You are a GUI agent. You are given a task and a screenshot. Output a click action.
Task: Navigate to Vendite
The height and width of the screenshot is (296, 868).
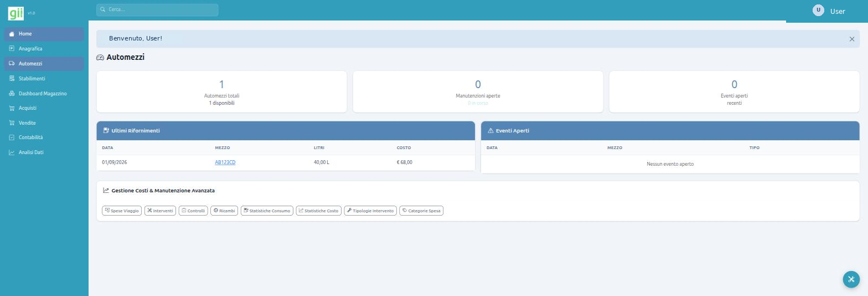coord(44,123)
